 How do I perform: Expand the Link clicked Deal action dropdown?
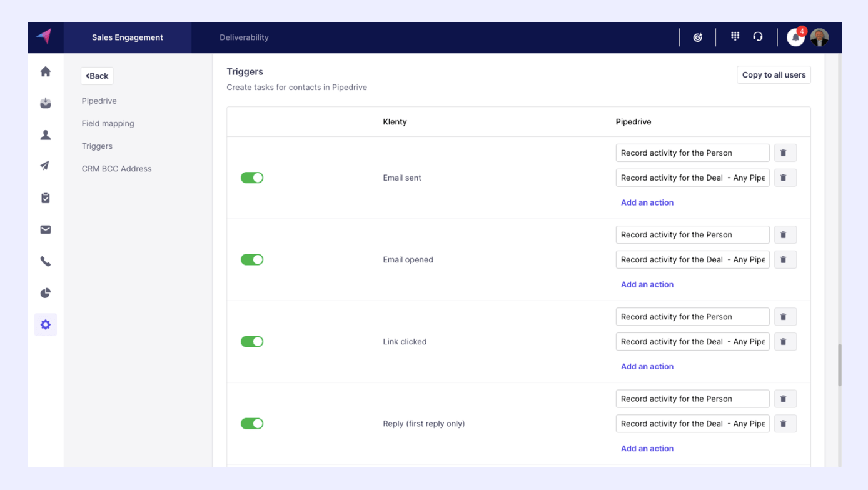692,342
